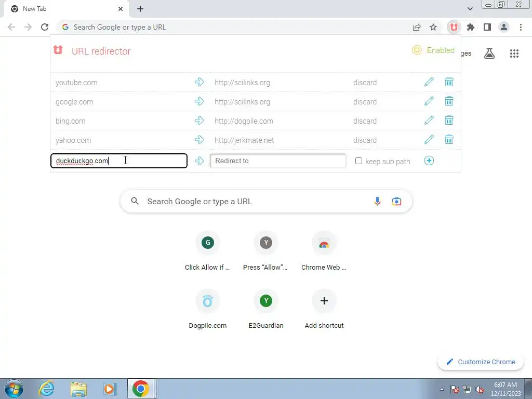Click the Chrome taskbar icon
Viewport: 532px width, 399px height.
click(x=141, y=389)
